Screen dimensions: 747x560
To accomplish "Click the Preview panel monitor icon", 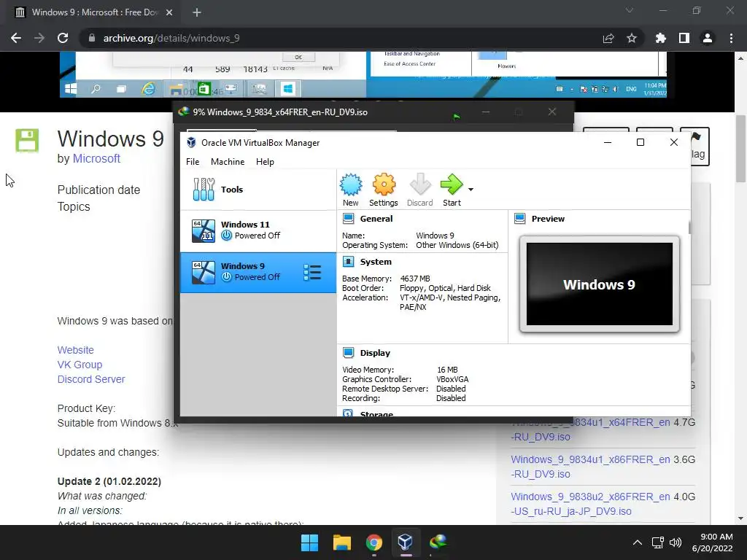I will (519, 219).
